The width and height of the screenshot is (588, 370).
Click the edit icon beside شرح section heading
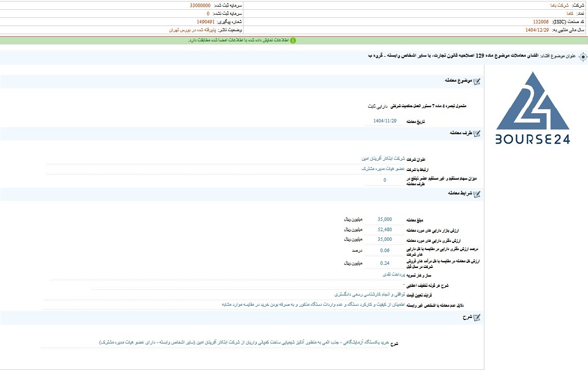[477, 317]
